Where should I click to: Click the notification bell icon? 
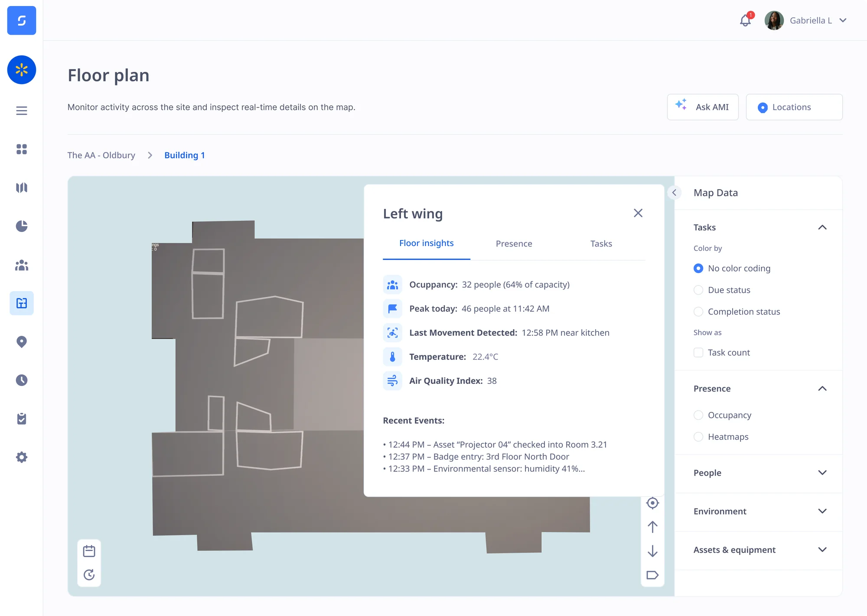coord(746,20)
